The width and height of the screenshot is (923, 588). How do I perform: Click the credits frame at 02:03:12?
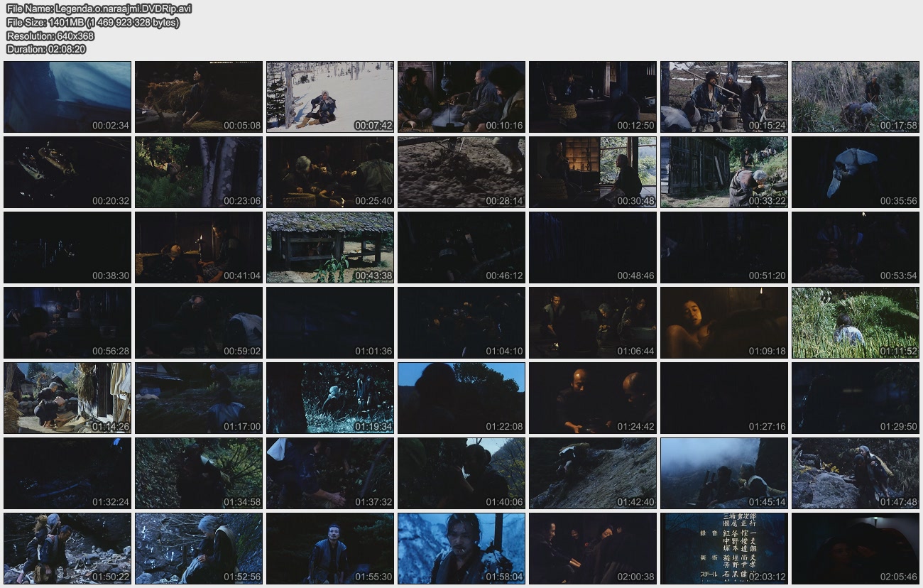724,548
